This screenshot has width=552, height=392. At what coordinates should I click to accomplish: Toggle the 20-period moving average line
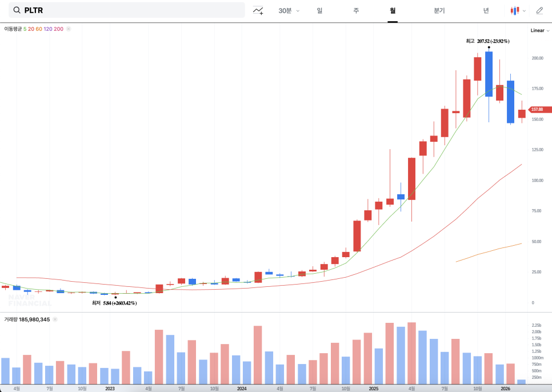click(31, 29)
